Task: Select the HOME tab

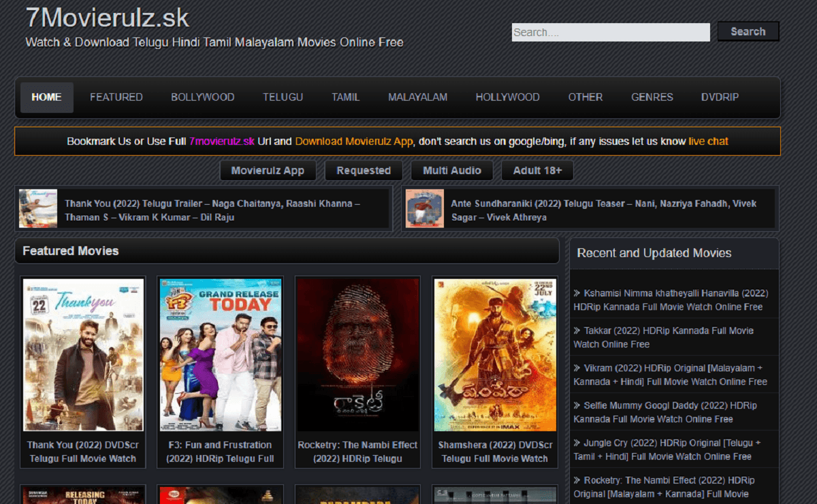Action: click(x=46, y=97)
